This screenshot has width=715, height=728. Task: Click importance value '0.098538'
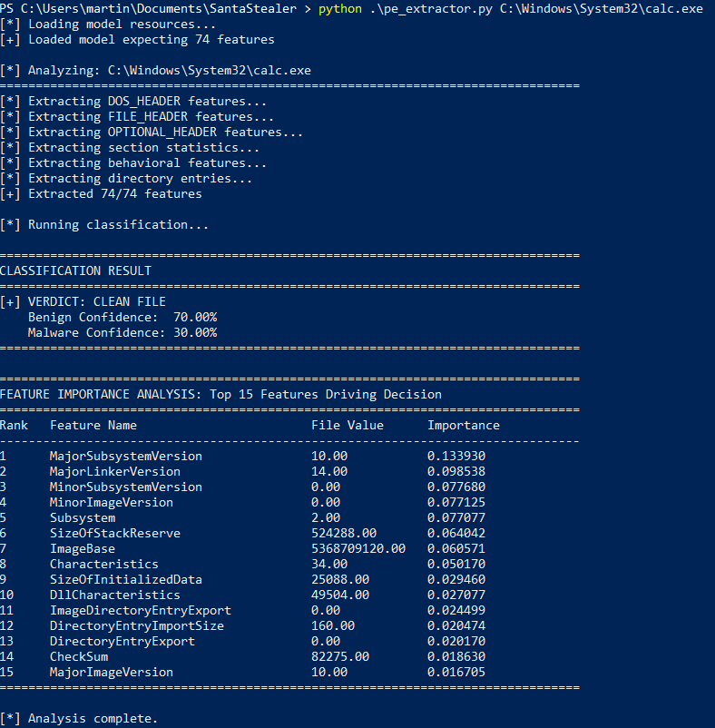click(456, 472)
